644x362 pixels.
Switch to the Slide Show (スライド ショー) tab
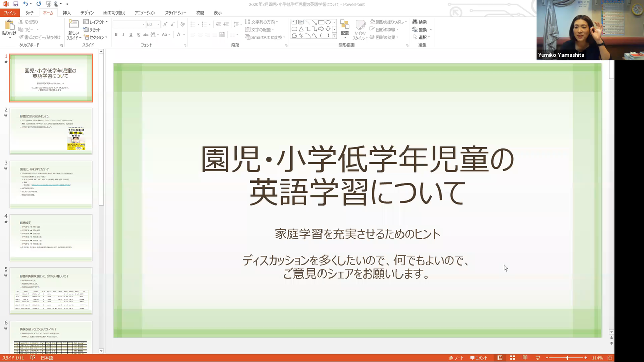(176, 13)
